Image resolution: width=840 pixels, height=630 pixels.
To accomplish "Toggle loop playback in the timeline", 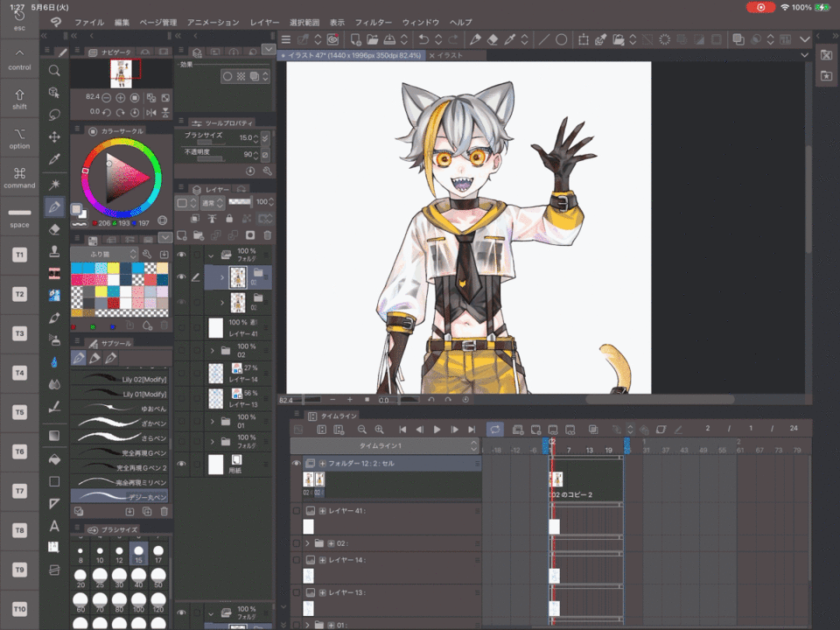I will [495, 429].
